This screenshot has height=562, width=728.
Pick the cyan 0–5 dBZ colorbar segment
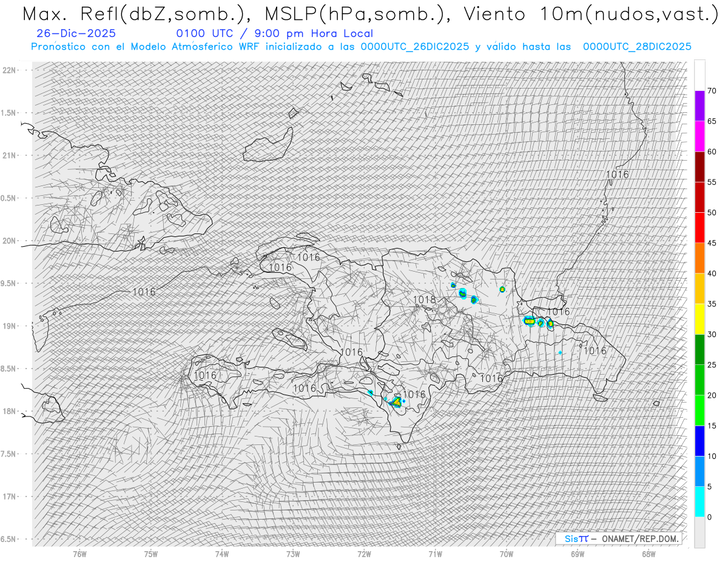(x=699, y=501)
